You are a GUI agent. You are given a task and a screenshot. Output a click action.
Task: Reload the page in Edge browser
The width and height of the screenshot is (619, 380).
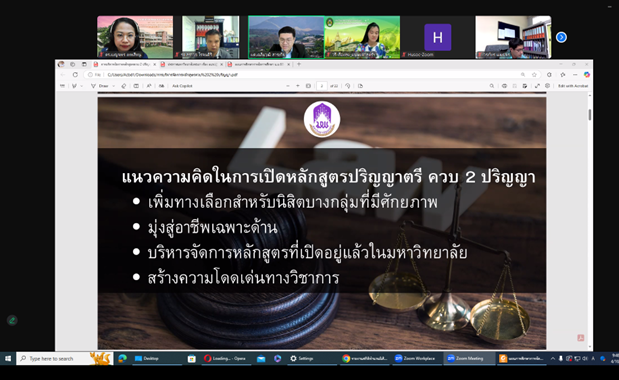click(75, 75)
